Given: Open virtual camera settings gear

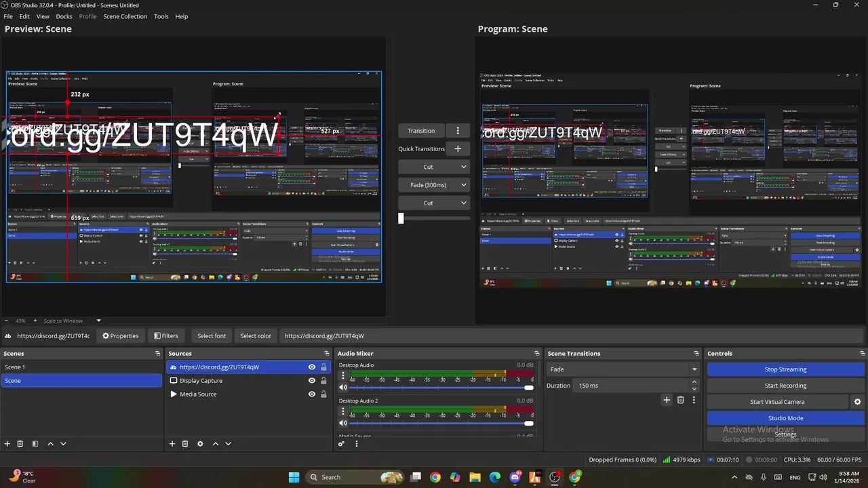Looking at the screenshot, I should click(857, 402).
